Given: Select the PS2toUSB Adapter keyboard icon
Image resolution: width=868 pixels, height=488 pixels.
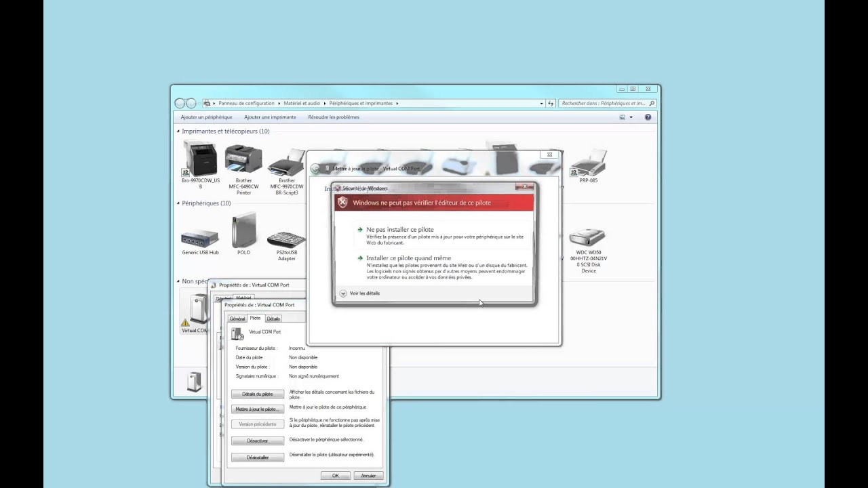Looking at the screenshot, I should click(286, 239).
